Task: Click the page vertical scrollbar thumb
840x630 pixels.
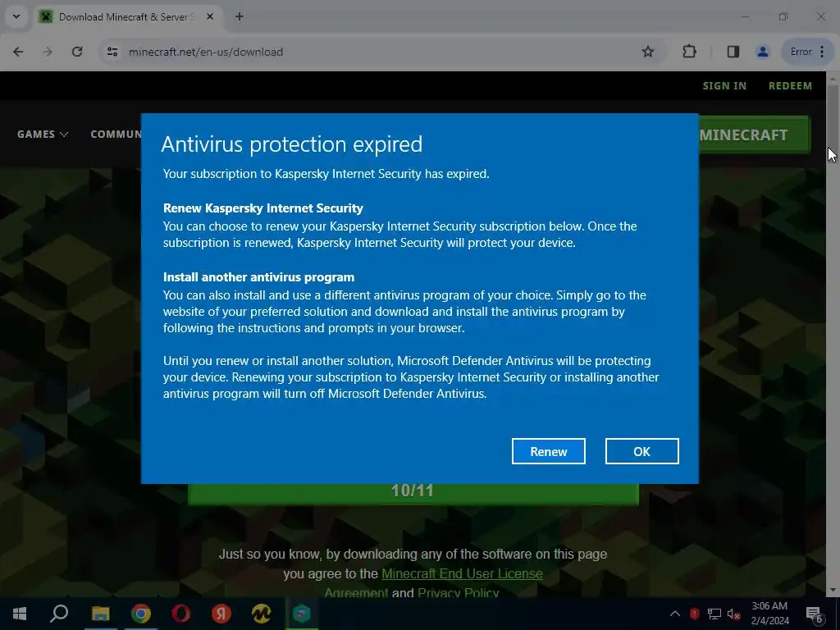Action: pos(833,116)
